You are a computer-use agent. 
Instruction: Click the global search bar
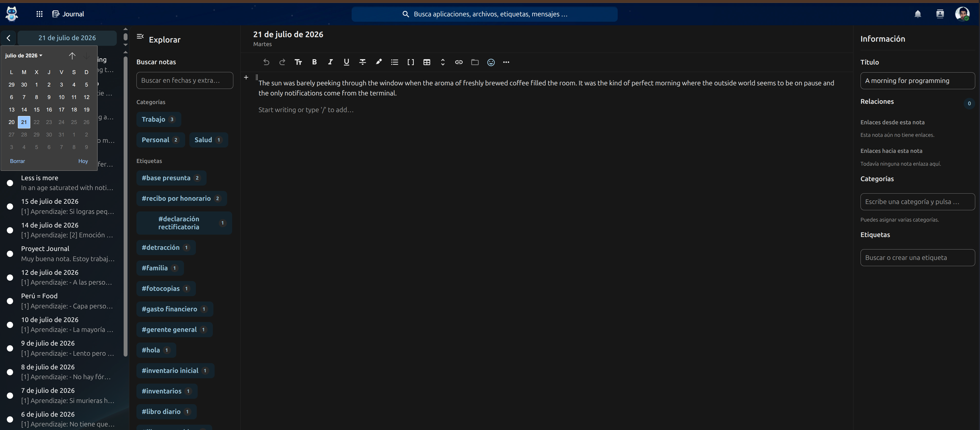[x=484, y=14]
